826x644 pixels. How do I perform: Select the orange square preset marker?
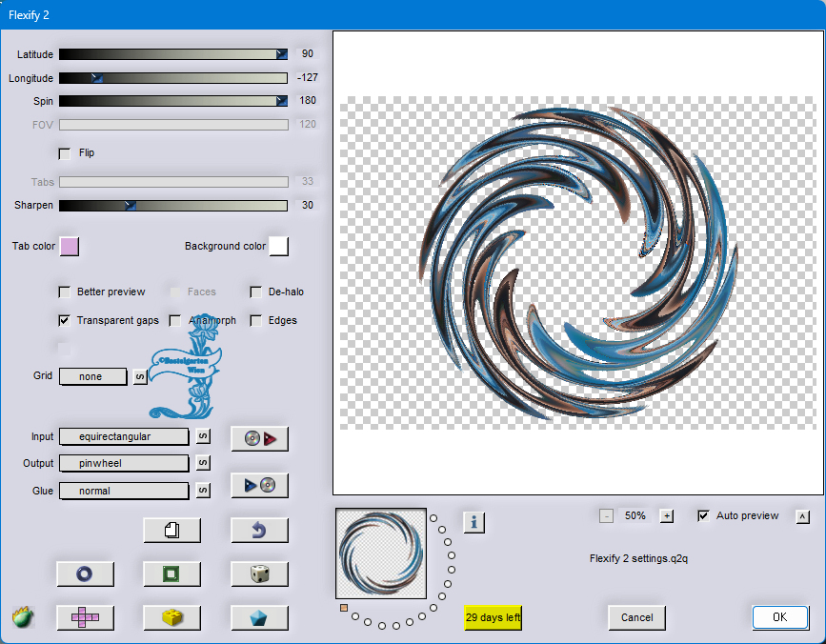344,608
